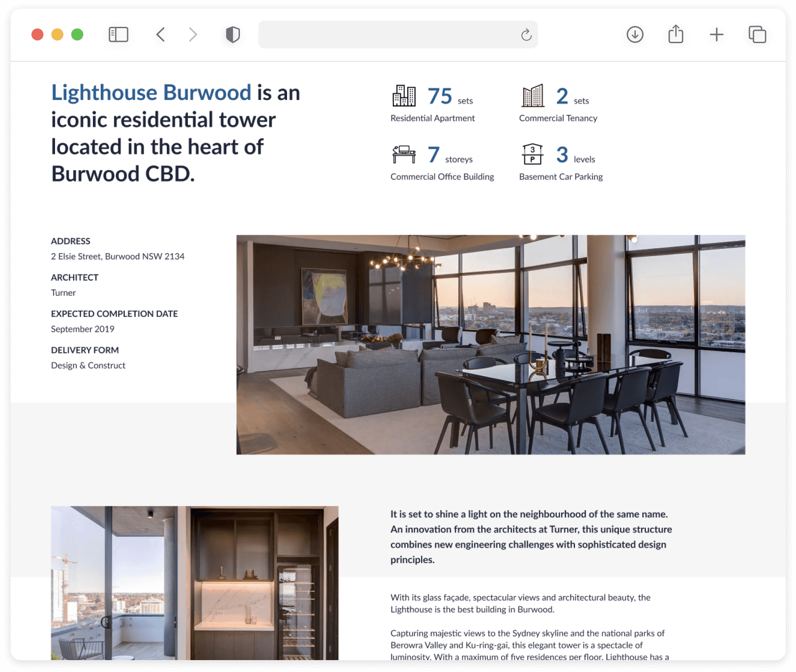Select the completion date 'September 2019'

tap(83, 329)
